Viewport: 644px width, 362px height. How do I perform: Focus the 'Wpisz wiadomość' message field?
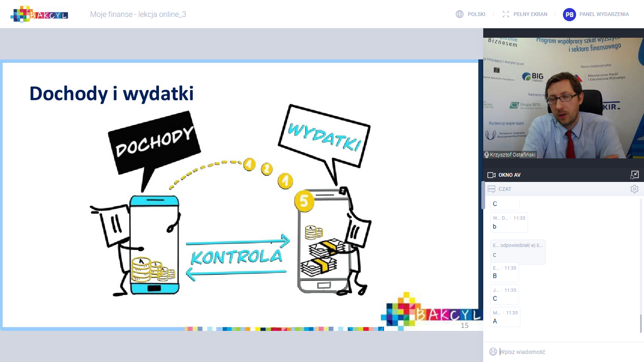(x=568, y=352)
